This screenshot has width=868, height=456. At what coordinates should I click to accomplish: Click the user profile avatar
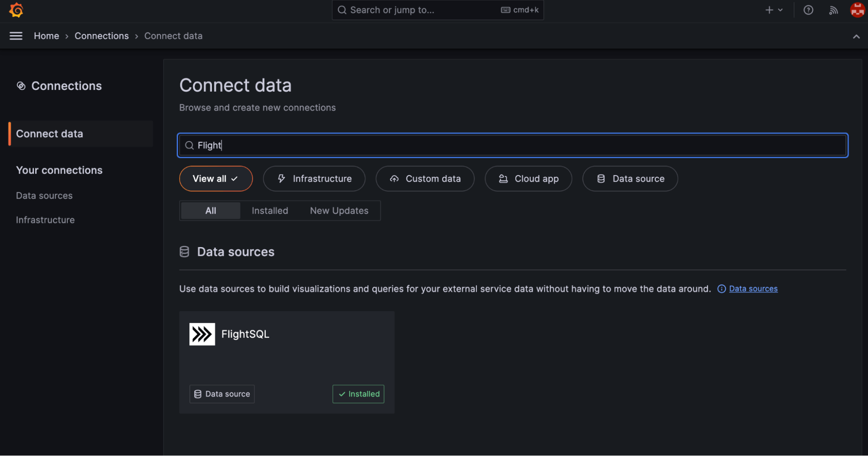(857, 10)
